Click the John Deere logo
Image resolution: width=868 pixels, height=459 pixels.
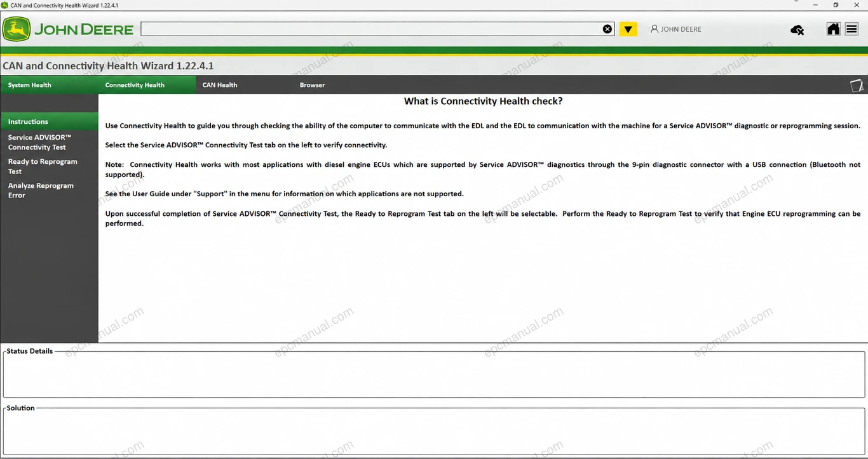pos(67,29)
